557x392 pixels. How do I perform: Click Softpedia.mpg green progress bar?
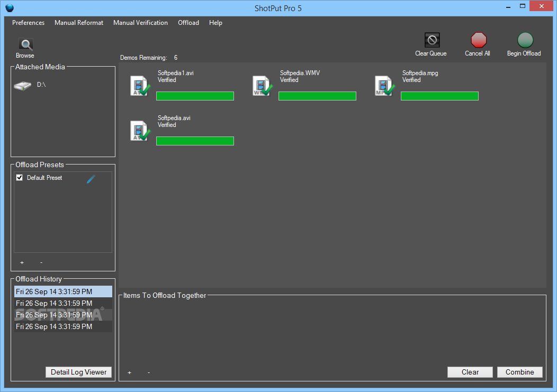(439, 96)
